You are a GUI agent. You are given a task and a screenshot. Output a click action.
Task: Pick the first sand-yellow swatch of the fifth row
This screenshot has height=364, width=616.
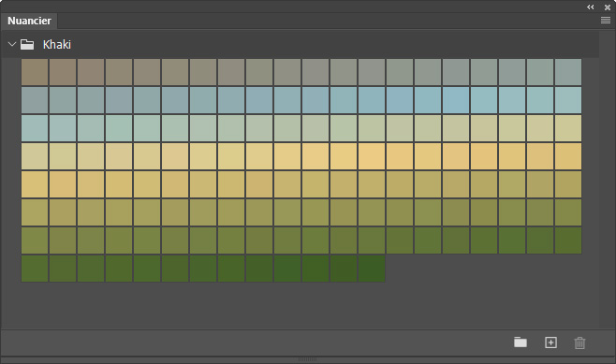(x=35, y=184)
